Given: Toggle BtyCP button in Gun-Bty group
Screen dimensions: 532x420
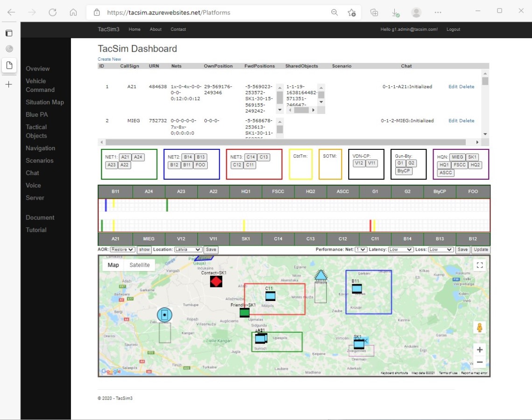Looking at the screenshot, I should click(x=403, y=171).
